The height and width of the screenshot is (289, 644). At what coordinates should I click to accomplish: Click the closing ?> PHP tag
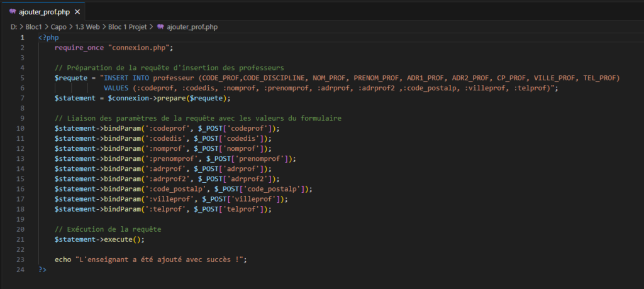42,270
